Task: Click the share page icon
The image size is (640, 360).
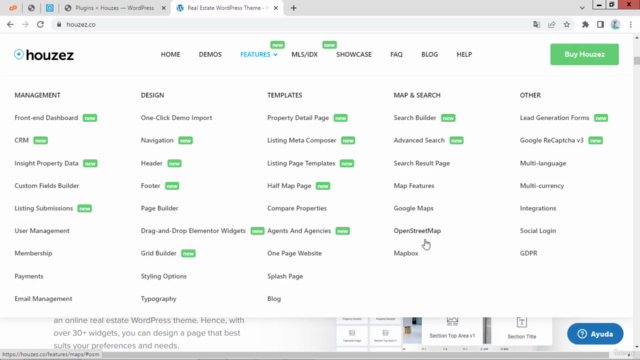Action: (x=552, y=24)
